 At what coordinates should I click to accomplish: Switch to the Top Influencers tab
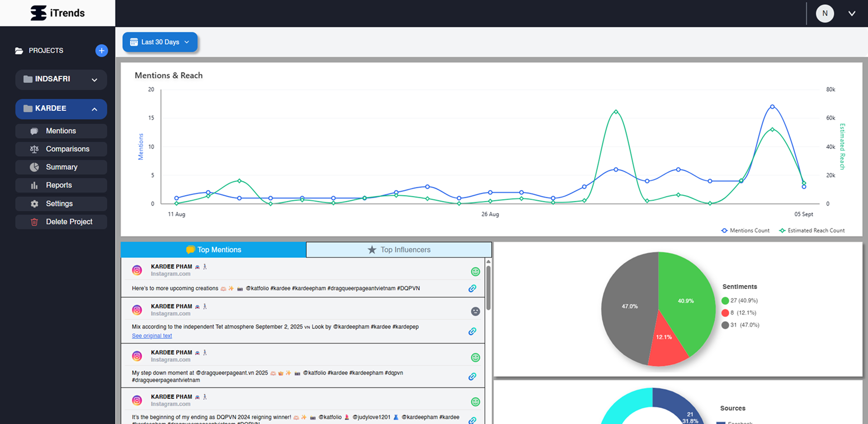(399, 250)
